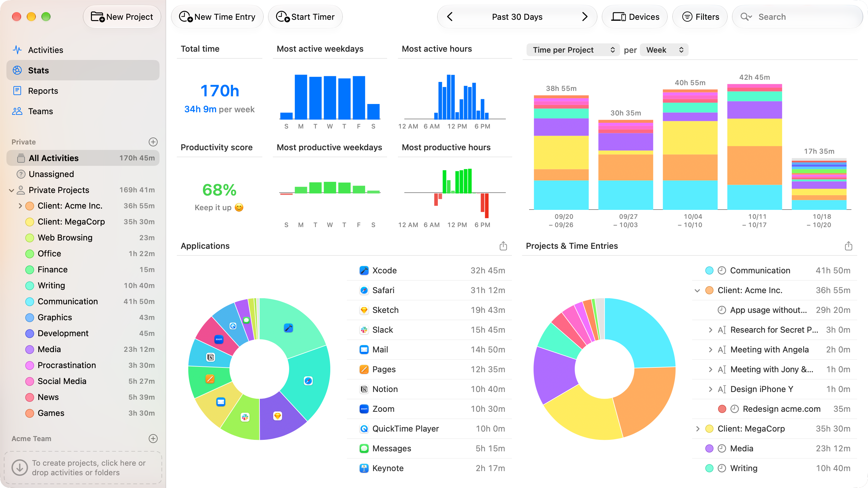Click the Search field
Viewport: 868px width, 488px height.
[x=797, y=17]
